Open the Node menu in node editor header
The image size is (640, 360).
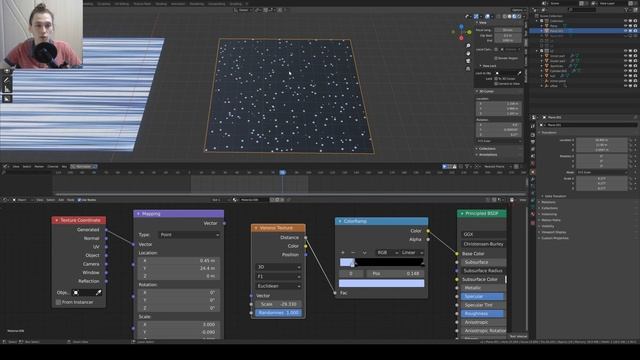tap(71, 200)
